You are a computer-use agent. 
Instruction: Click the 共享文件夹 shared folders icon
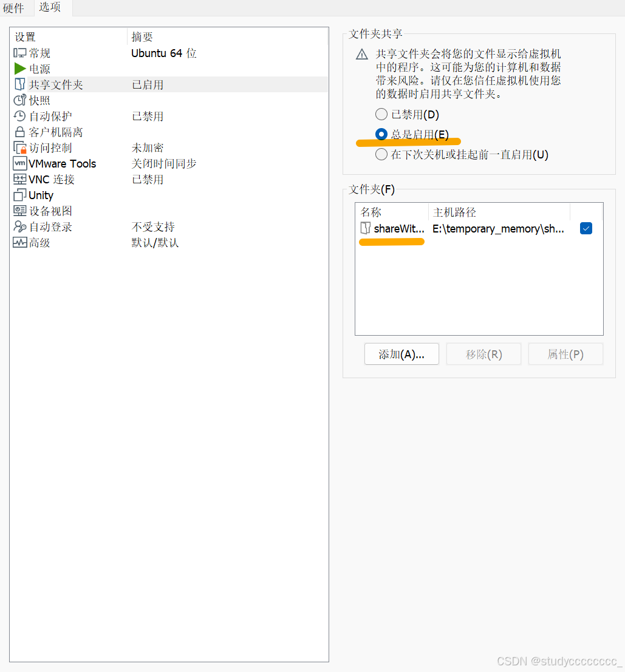tap(19, 84)
